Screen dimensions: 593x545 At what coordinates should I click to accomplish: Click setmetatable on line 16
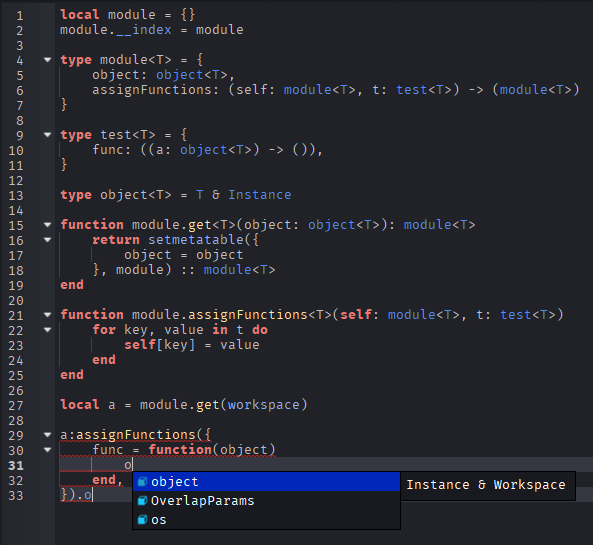(196, 240)
